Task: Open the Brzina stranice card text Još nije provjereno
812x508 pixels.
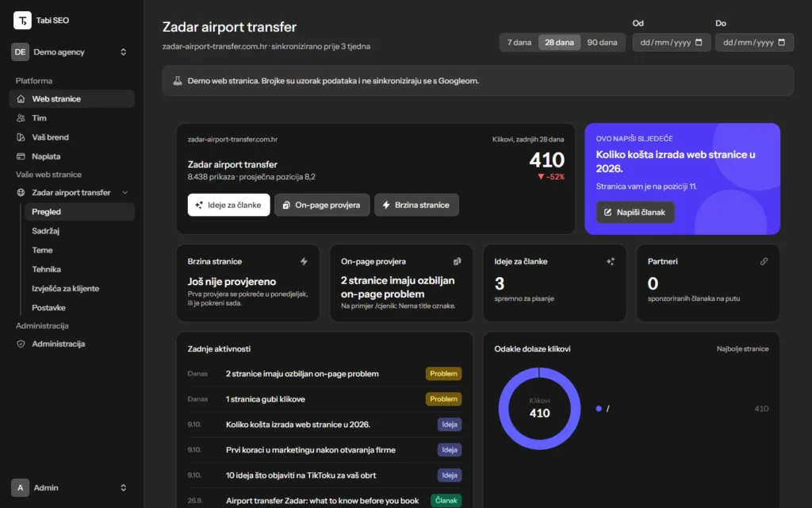Action: 232,282
